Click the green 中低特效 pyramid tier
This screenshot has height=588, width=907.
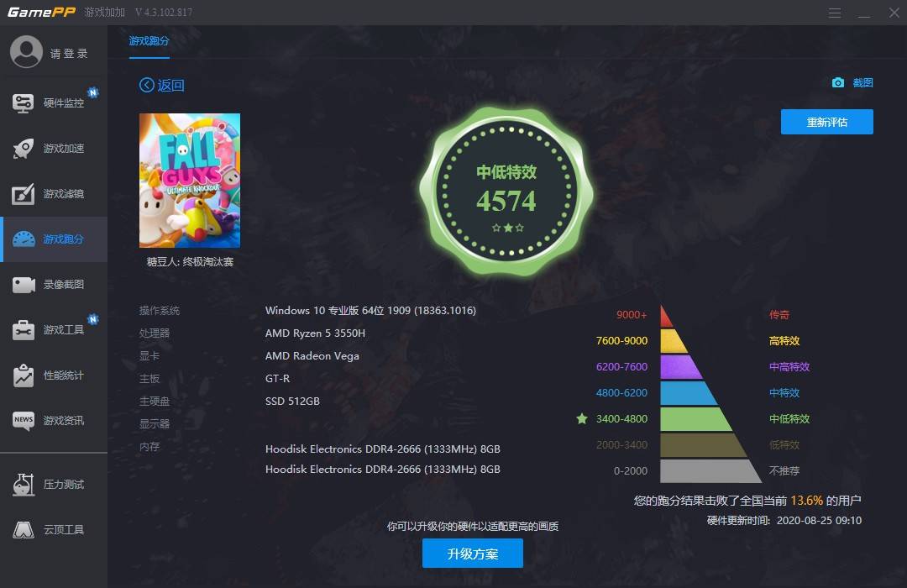696,419
